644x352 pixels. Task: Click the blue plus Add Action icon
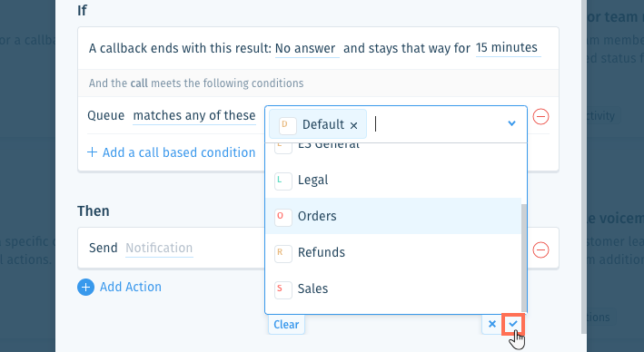pos(86,288)
